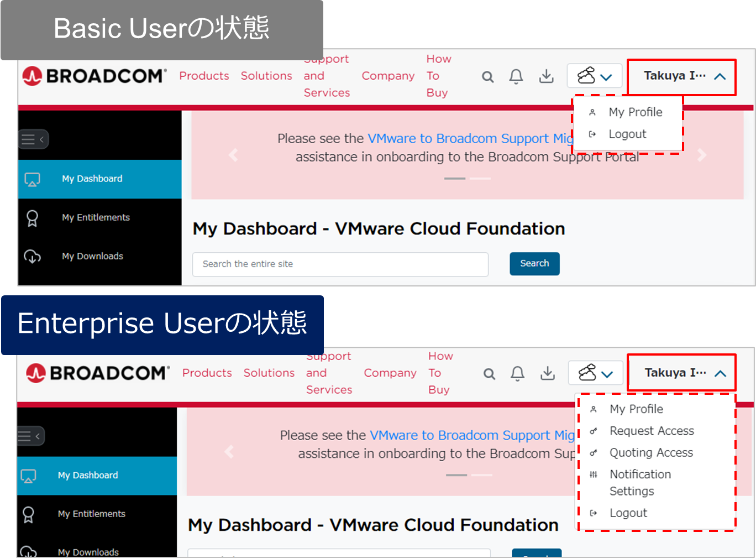The image size is (756, 558).
Task: Open cloud division dropdown in Enterprise User header
Action: tap(596, 373)
